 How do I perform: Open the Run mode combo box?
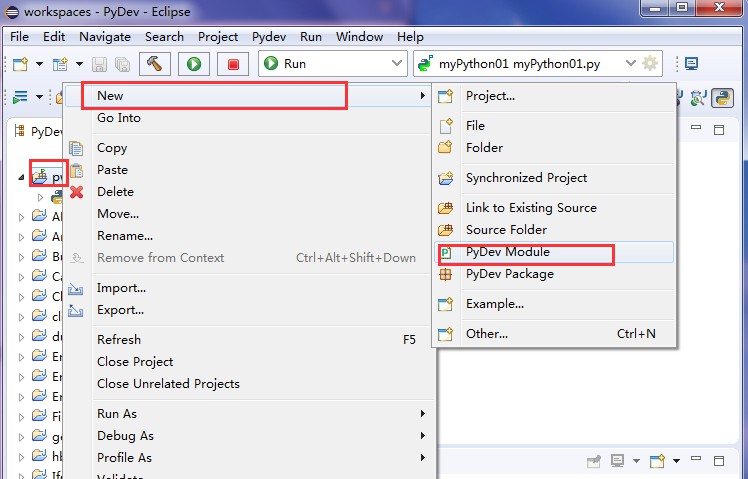(x=332, y=63)
